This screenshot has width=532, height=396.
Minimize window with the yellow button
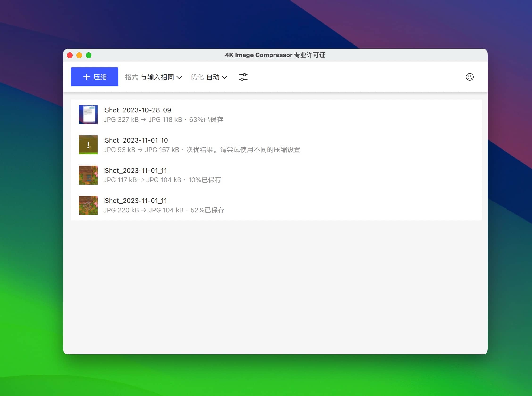coord(79,55)
